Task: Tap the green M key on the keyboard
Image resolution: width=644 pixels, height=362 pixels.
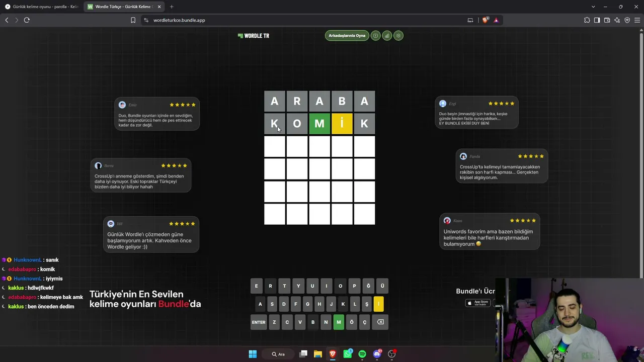Action: point(339,322)
